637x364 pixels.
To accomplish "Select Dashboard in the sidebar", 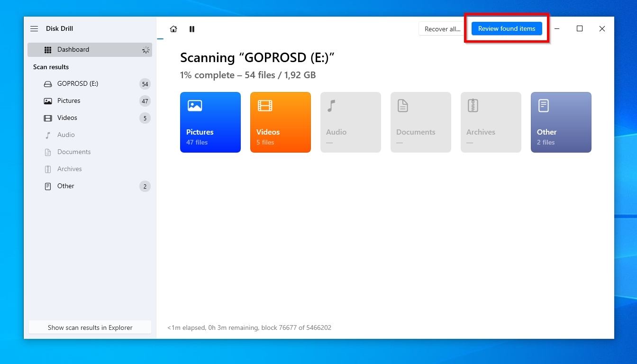I will point(90,50).
